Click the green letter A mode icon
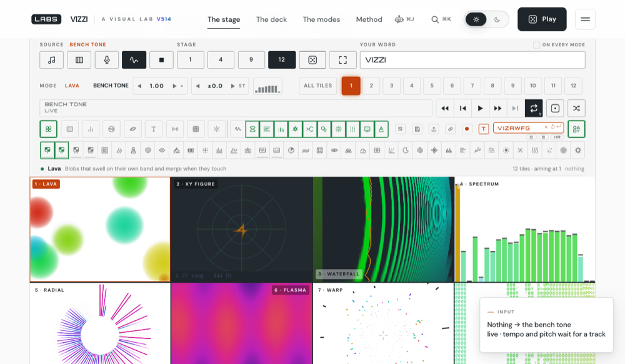Image resolution: width=625 pixels, height=364 pixels. click(381, 129)
